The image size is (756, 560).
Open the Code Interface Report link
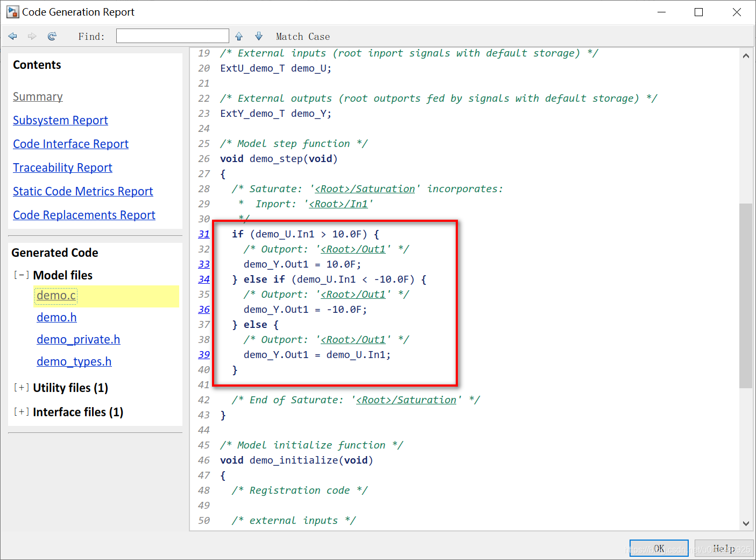70,144
